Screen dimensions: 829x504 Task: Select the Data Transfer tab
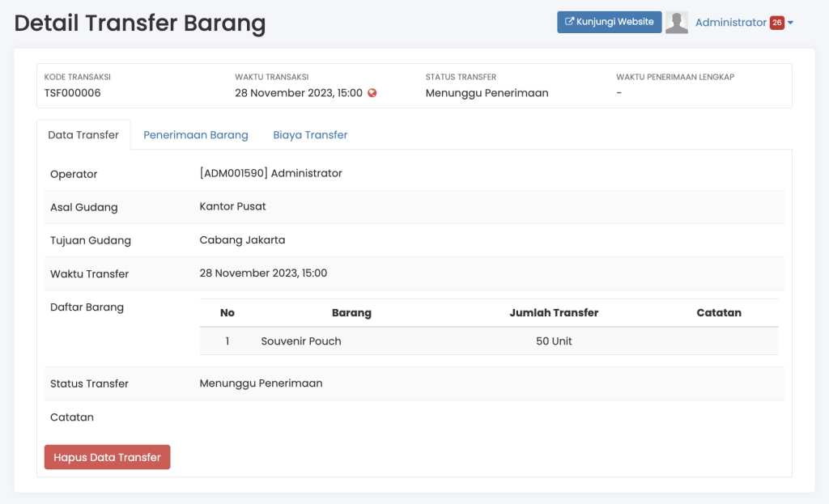tap(83, 134)
